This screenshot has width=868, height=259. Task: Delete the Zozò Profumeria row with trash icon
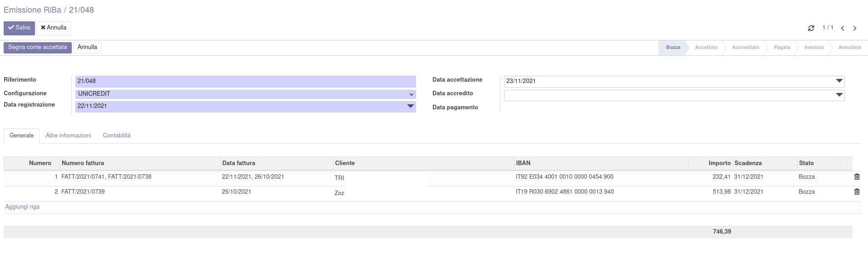(x=857, y=192)
